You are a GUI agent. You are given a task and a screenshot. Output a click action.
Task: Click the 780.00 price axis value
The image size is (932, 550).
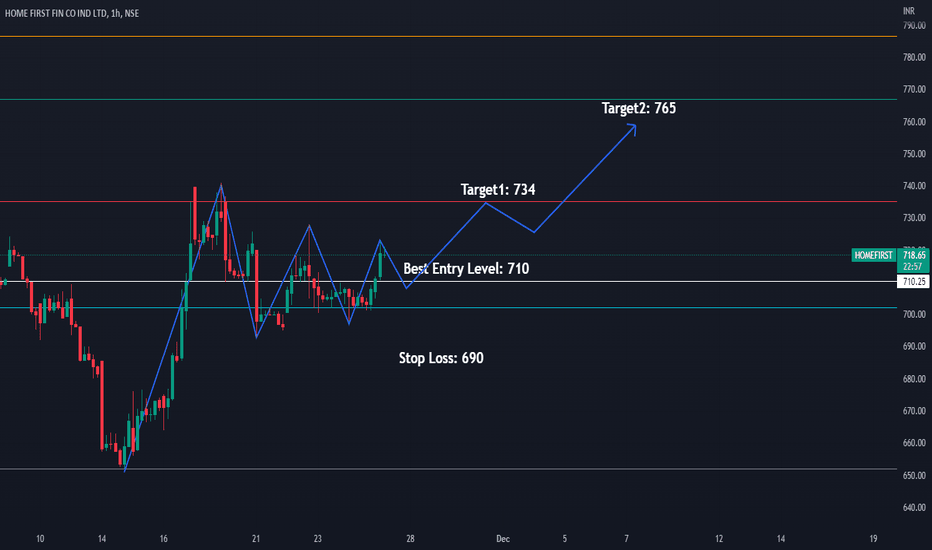[914, 58]
